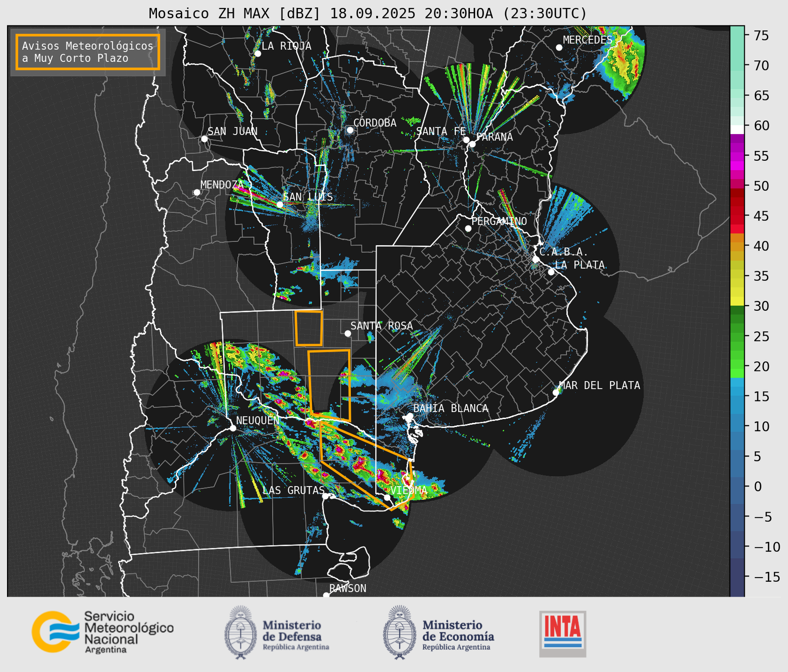788x672 pixels.
Task: Select the Santa Rosa city marker dot
Action: coord(348,333)
